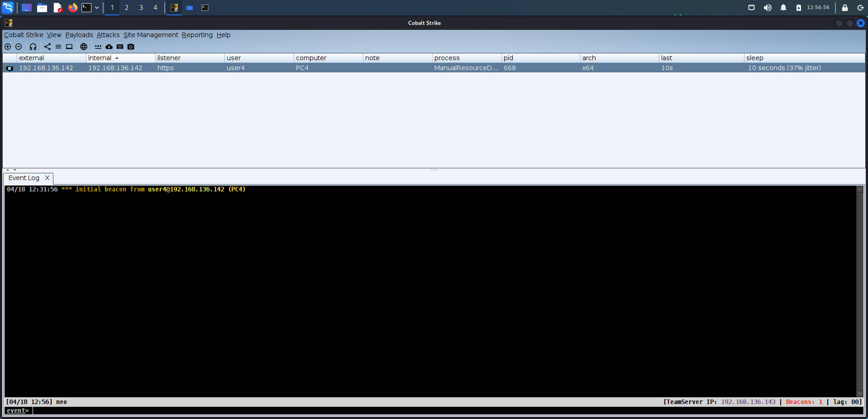Sort sessions by the computer column header
The image size is (868, 419).
click(x=328, y=58)
